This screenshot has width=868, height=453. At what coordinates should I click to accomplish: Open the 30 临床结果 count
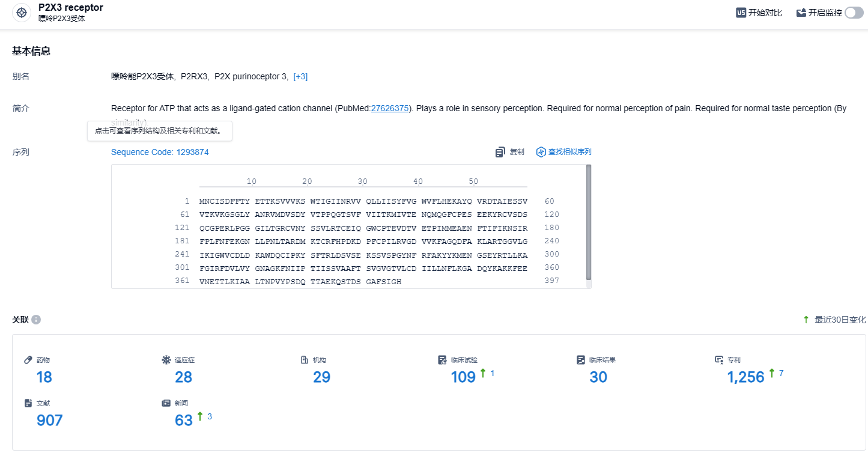click(598, 377)
